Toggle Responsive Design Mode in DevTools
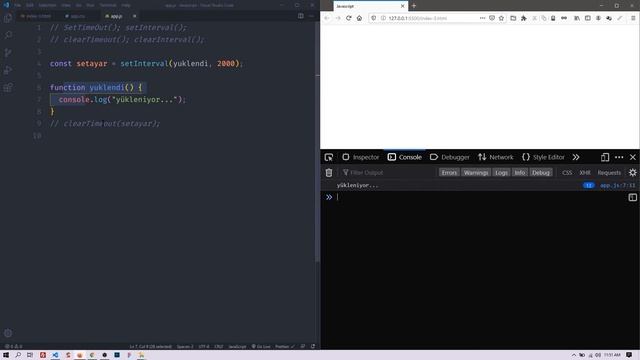This screenshot has height=360, width=640. [605, 157]
